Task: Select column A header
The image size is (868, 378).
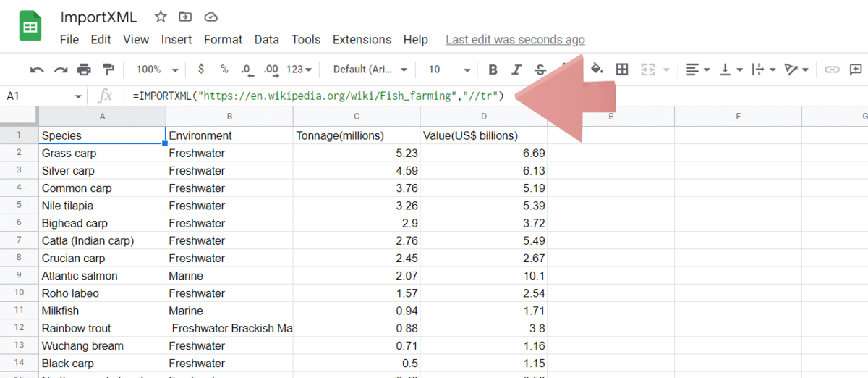Action: 102,116
